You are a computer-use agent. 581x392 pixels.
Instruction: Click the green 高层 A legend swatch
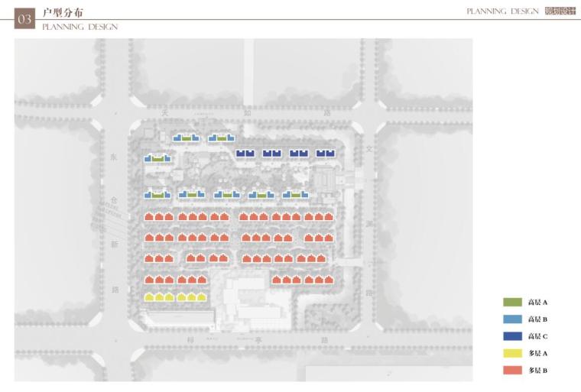click(x=513, y=303)
